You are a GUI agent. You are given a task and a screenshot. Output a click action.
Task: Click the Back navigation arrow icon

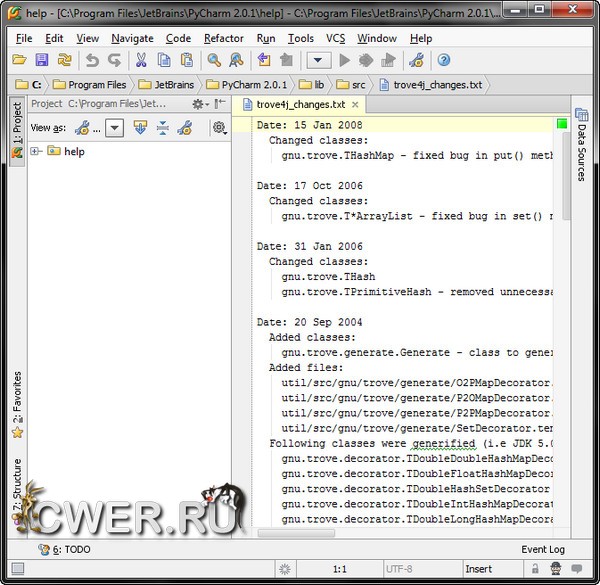(264, 60)
